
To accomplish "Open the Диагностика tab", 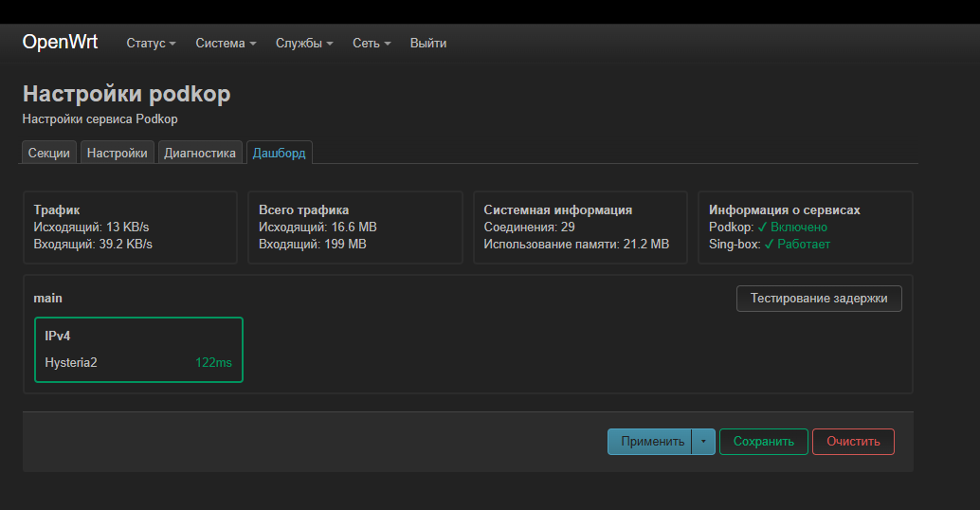I will (200, 154).
